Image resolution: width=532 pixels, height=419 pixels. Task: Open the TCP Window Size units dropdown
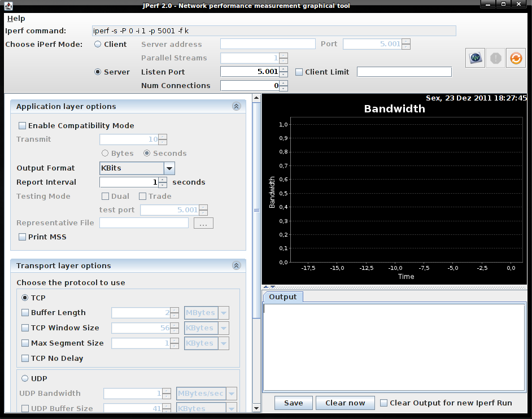point(224,328)
